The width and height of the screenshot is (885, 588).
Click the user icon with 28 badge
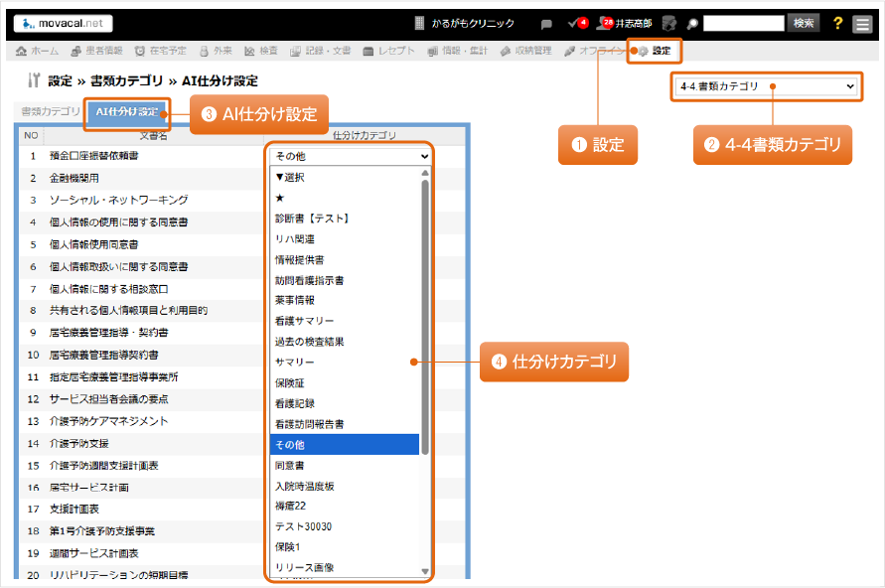603,24
